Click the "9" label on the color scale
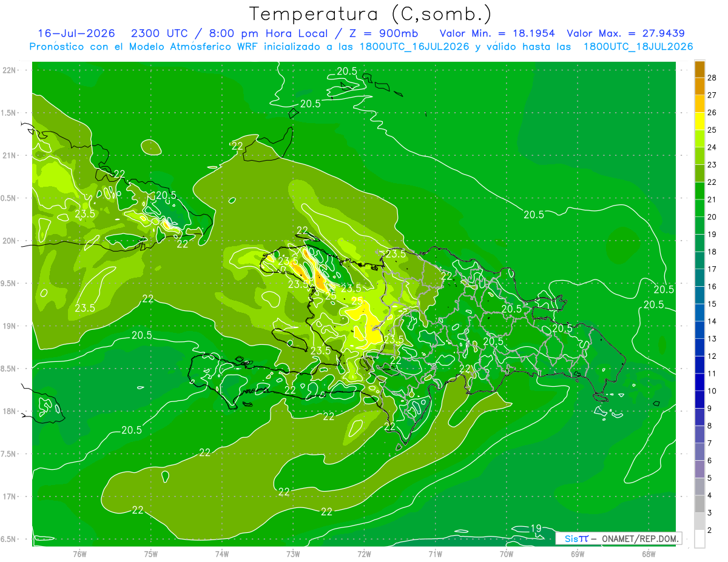 (x=710, y=408)
